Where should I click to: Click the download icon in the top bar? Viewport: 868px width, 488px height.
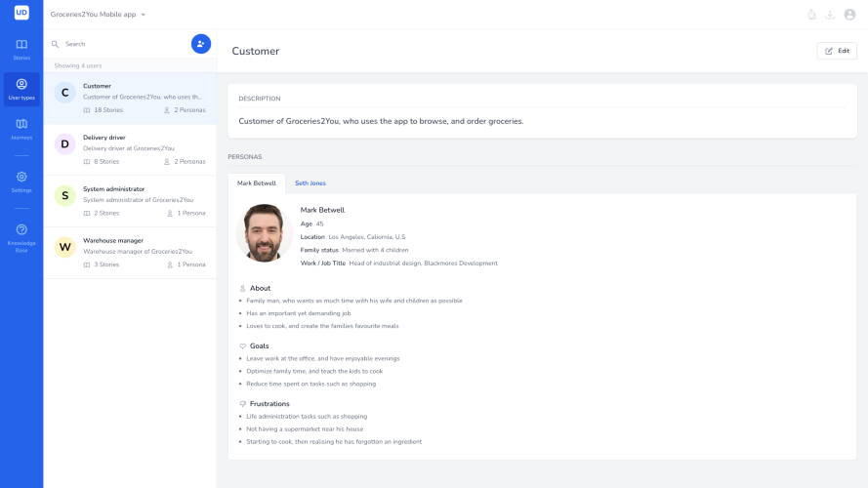tap(830, 15)
